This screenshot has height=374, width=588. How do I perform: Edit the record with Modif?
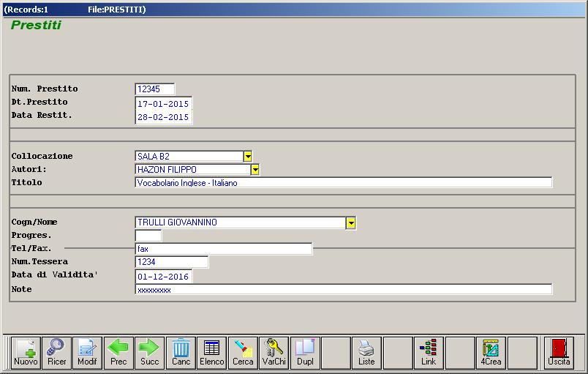[87, 353]
